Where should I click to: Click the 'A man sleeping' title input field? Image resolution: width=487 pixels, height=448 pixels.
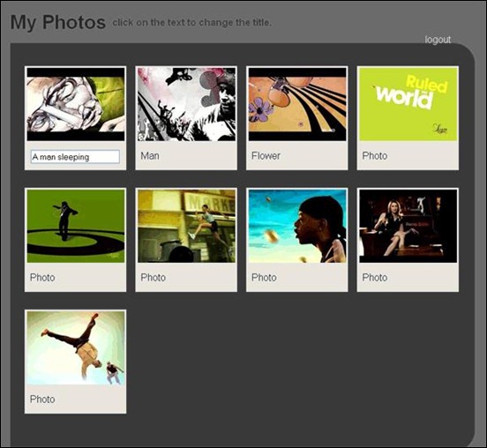(x=75, y=157)
